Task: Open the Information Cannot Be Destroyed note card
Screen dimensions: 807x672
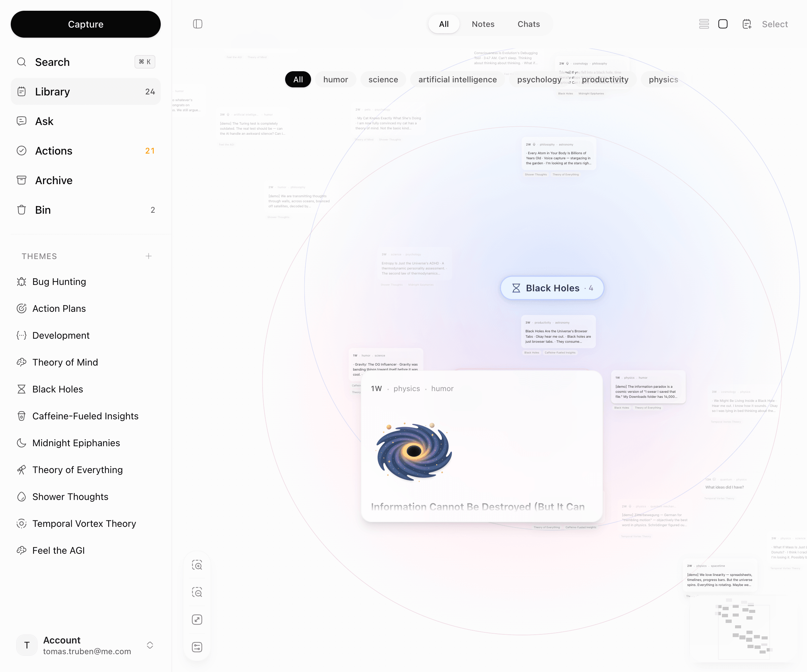Action: pos(481,446)
